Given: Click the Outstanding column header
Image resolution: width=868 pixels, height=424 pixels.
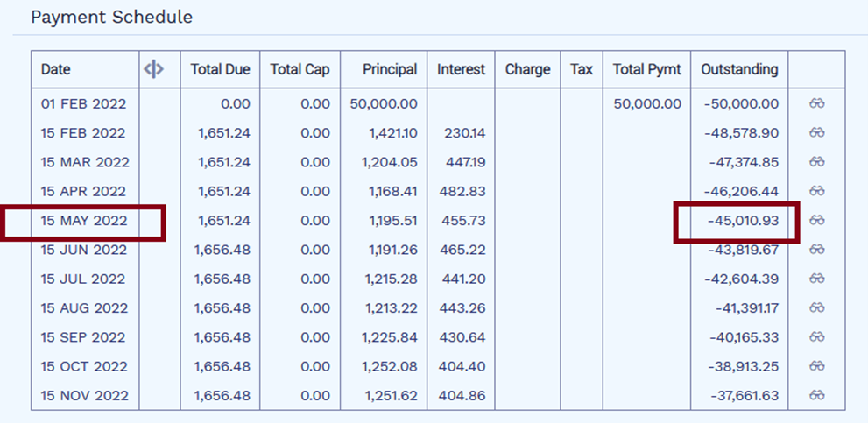Looking at the screenshot, I should click(739, 69).
